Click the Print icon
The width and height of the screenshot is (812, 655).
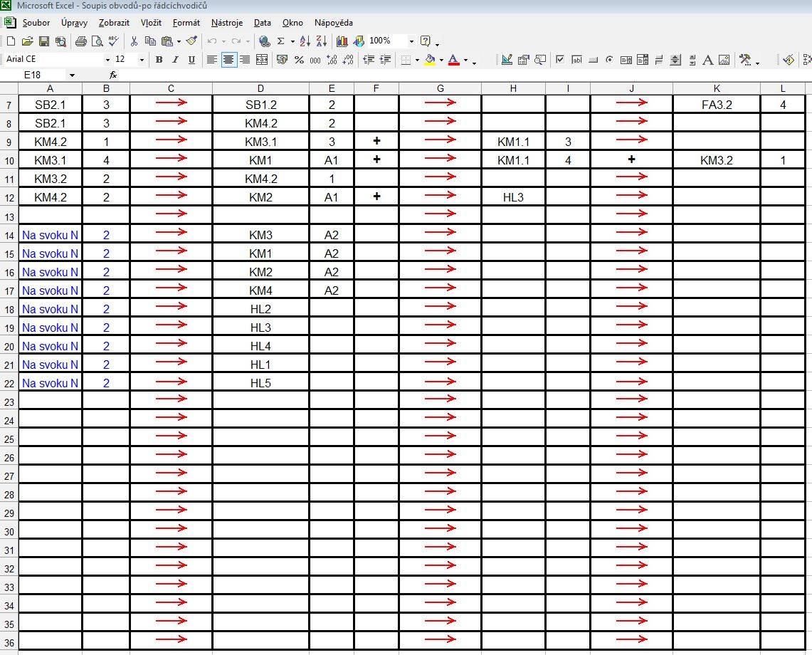tap(81, 41)
